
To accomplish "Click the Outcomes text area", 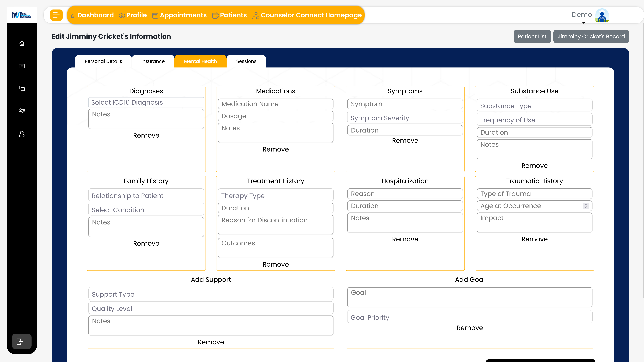I will tap(275, 248).
